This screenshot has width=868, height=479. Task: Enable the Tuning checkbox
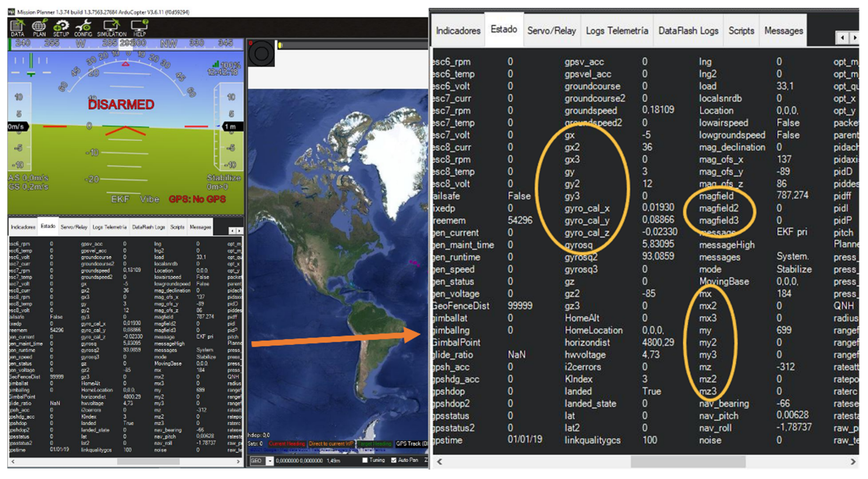(365, 460)
